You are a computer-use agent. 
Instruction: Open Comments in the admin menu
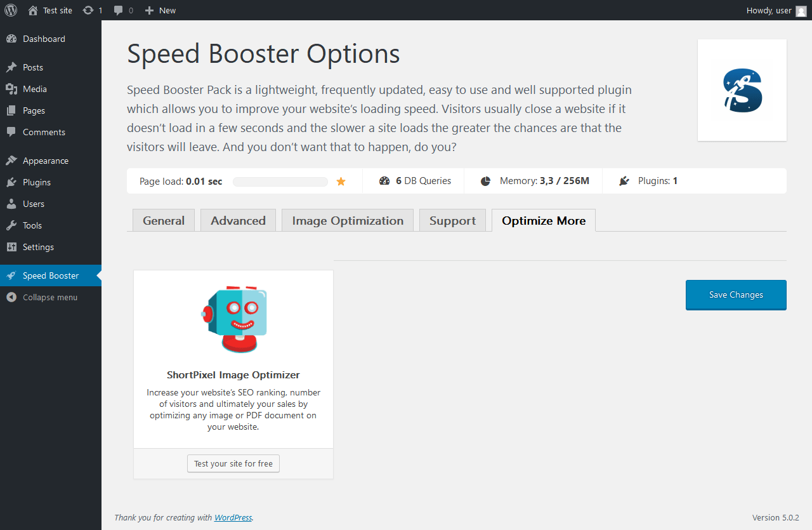click(x=51, y=132)
